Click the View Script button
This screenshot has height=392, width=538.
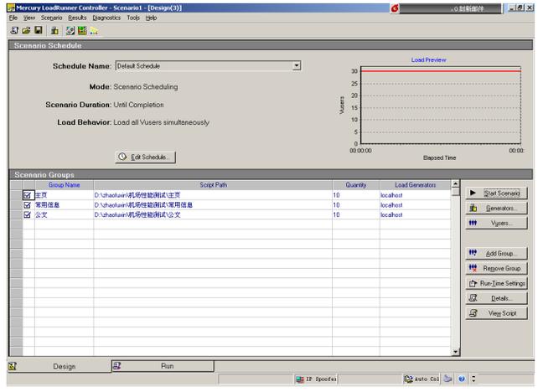click(x=496, y=313)
